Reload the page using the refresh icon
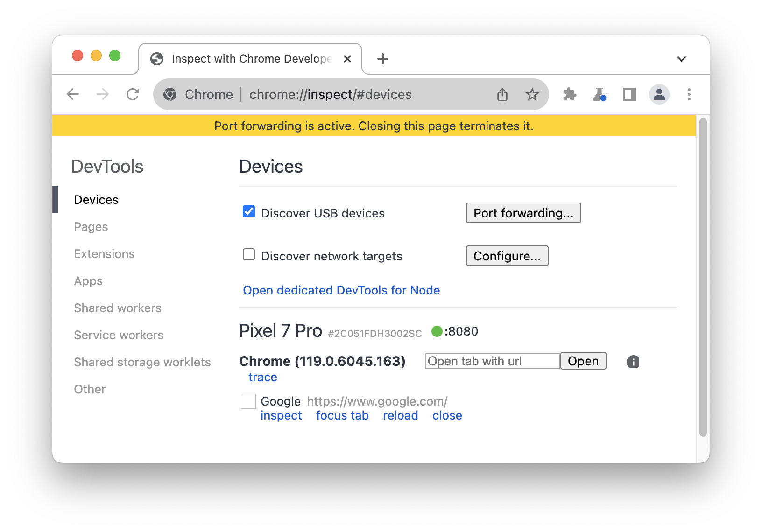This screenshot has height=532, width=762. (133, 94)
